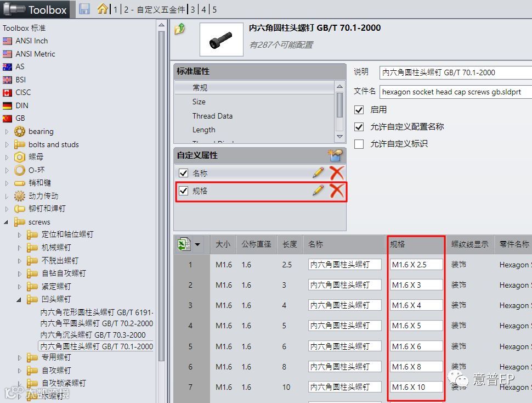Click the bolts and studs folder icon
Viewport: 532px width, 403px height.
click(x=20, y=144)
